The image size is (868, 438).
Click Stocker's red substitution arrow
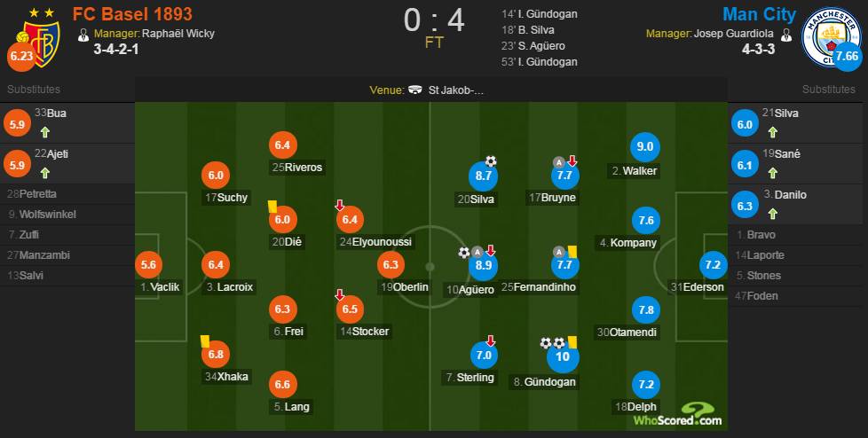pos(340,294)
